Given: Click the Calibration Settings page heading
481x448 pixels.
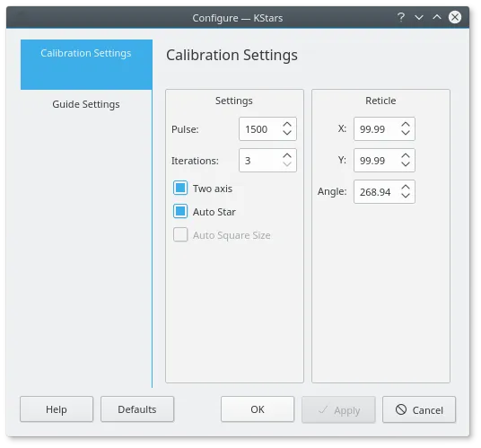Looking at the screenshot, I should [232, 56].
